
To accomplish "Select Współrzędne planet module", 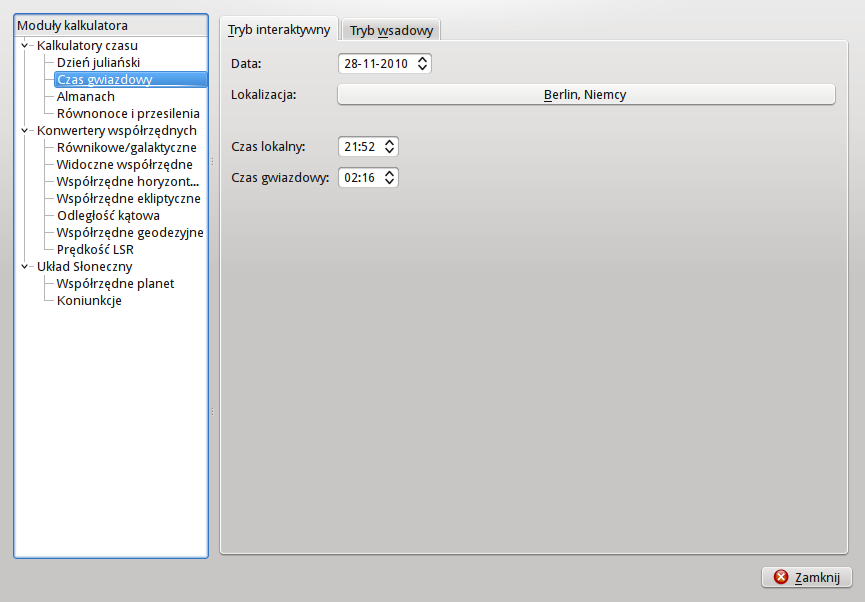I will tap(115, 283).
